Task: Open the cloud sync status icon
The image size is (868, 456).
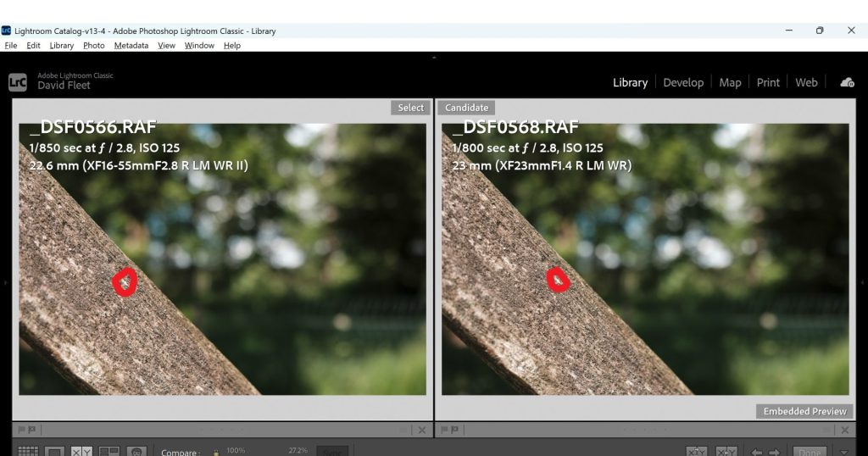Action: pyautogui.click(x=847, y=82)
